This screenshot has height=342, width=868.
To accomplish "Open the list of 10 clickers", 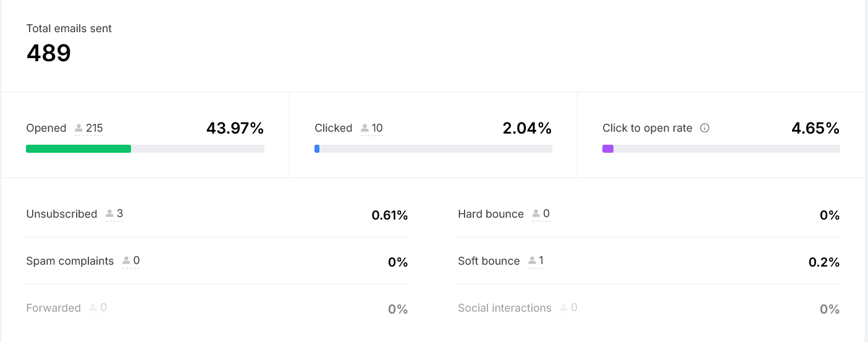I will tap(377, 128).
